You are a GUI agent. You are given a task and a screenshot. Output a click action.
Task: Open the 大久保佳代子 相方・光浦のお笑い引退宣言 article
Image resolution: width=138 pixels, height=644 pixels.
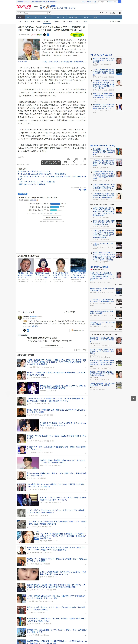point(56,448)
